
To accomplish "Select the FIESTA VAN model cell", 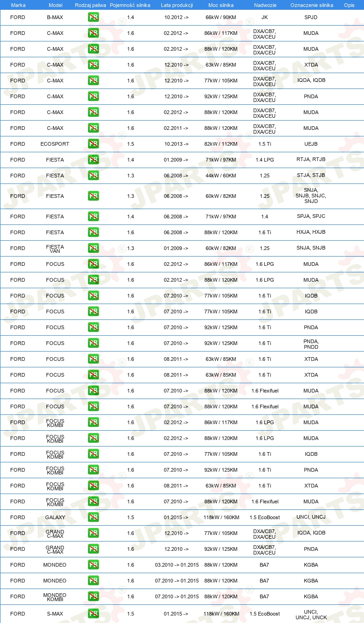I will tap(55, 248).
